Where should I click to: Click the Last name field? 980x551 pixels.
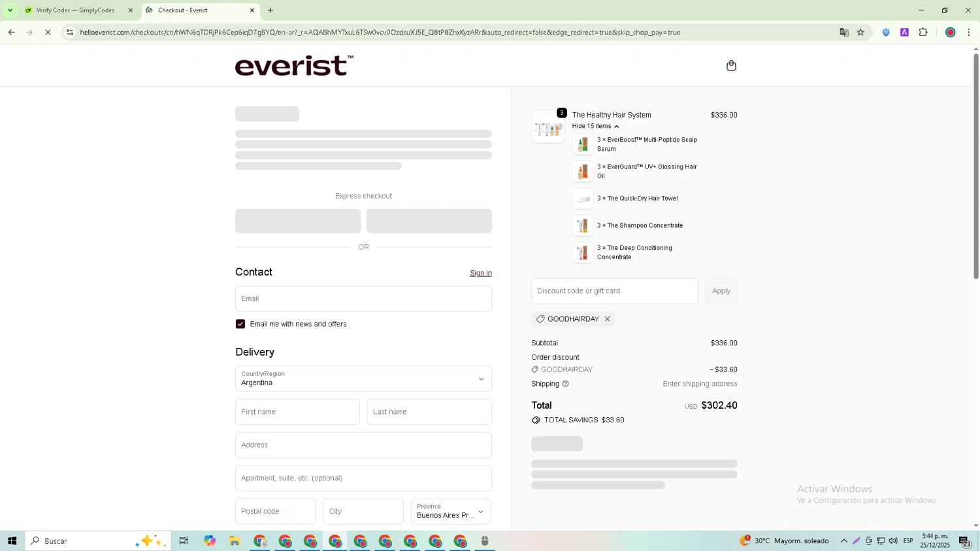point(429,412)
